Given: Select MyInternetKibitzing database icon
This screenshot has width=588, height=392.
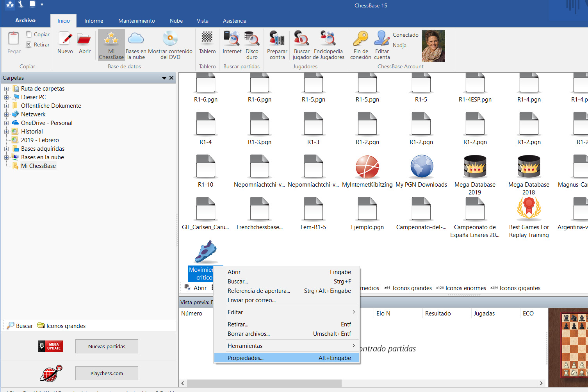Looking at the screenshot, I should [367, 167].
